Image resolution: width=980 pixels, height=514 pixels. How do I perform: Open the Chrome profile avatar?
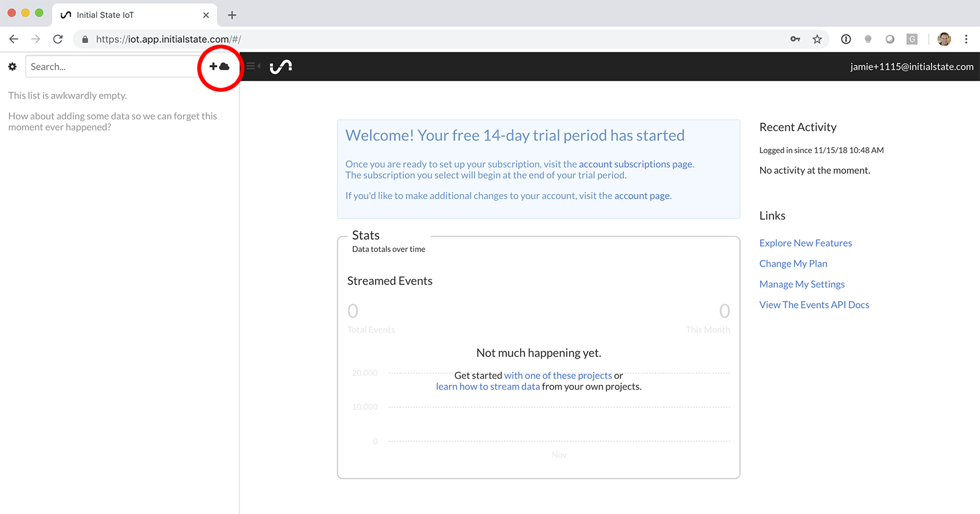pyautogui.click(x=944, y=39)
